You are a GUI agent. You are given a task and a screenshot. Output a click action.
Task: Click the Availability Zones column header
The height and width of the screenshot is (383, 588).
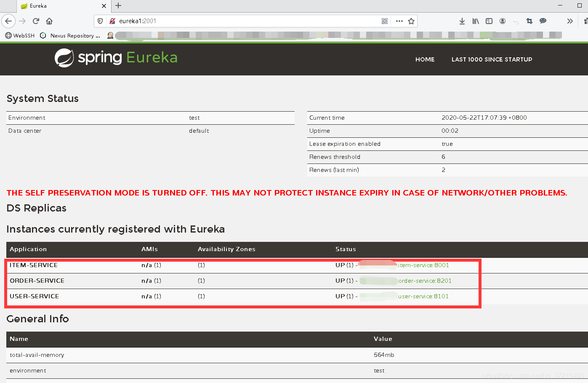226,249
